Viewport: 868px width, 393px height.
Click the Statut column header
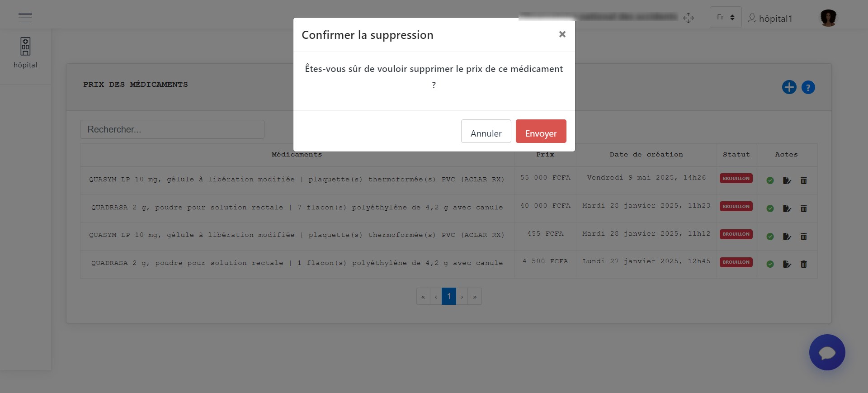pyautogui.click(x=736, y=155)
